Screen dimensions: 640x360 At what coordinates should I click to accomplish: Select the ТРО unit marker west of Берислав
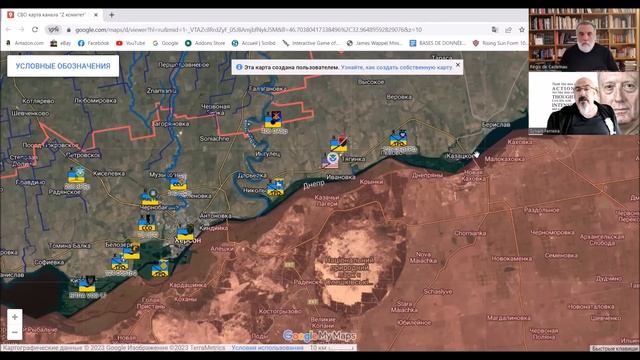coord(398,139)
